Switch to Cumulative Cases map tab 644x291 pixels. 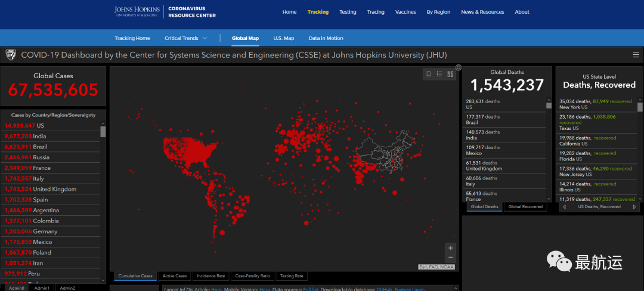pos(135,276)
